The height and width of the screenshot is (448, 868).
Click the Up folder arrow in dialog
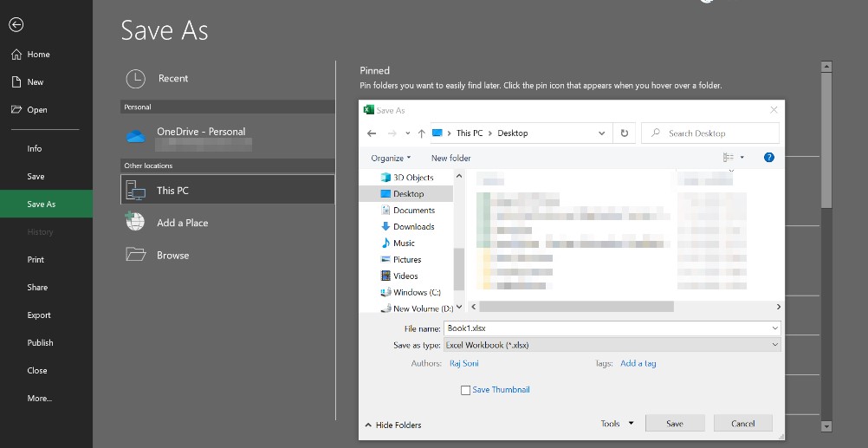421,133
